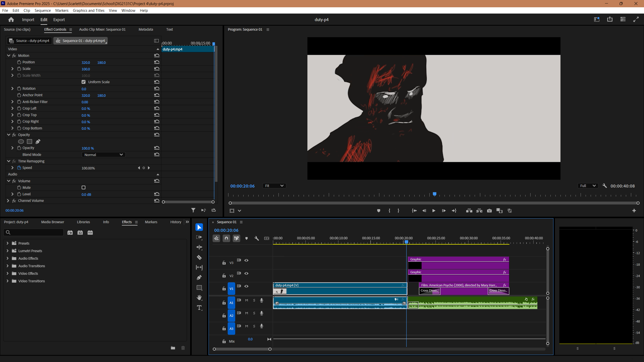The width and height of the screenshot is (644, 362).
Task: Switch to Effect Controls tab
Action: [x=54, y=29]
